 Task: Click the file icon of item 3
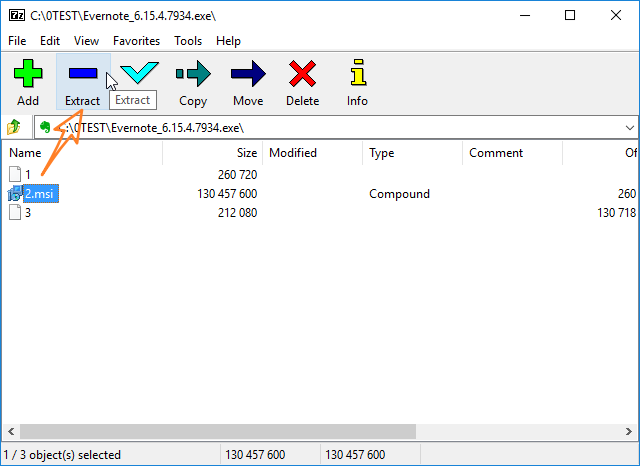click(15, 212)
